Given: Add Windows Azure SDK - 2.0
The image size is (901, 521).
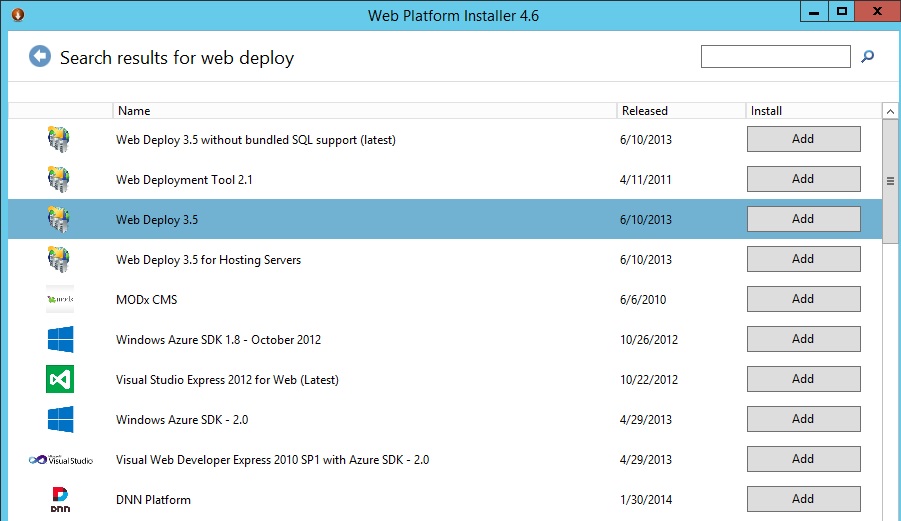Looking at the screenshot, I should pyautogui.click(x=803, y=419).
